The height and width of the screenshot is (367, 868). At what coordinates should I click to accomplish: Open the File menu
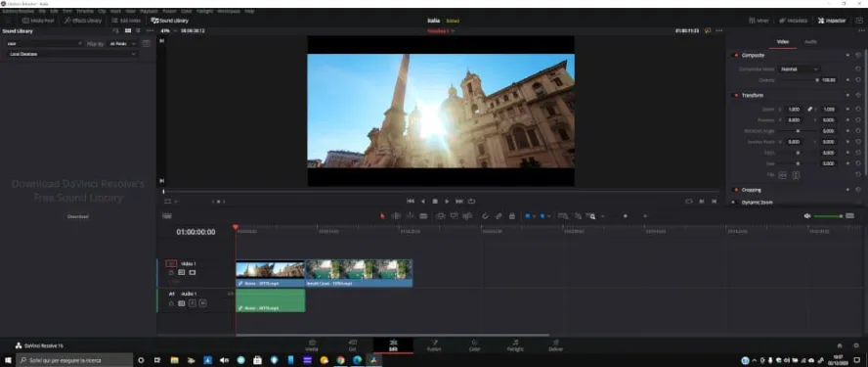(42, 11)
